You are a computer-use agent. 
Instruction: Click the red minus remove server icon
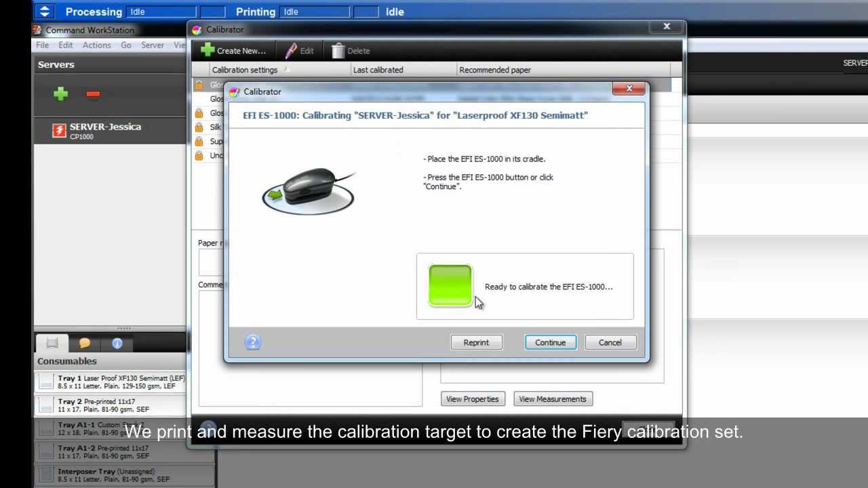pyautogui.click(x=93, y=94)
